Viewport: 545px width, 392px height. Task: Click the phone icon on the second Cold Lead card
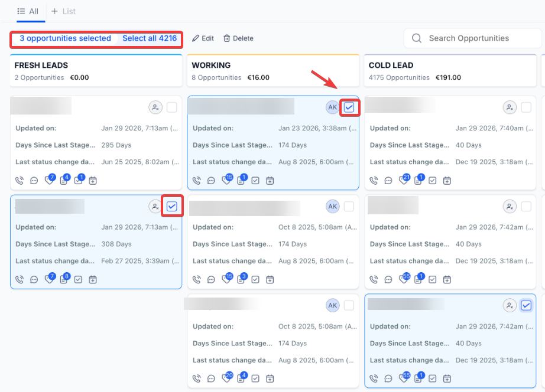click(x=374, y=280)
